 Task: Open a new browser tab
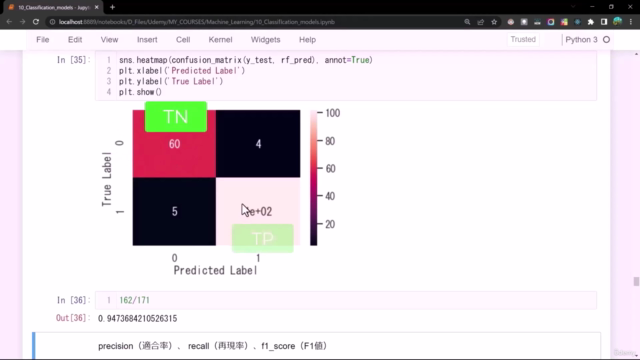[x=112, y=7]
